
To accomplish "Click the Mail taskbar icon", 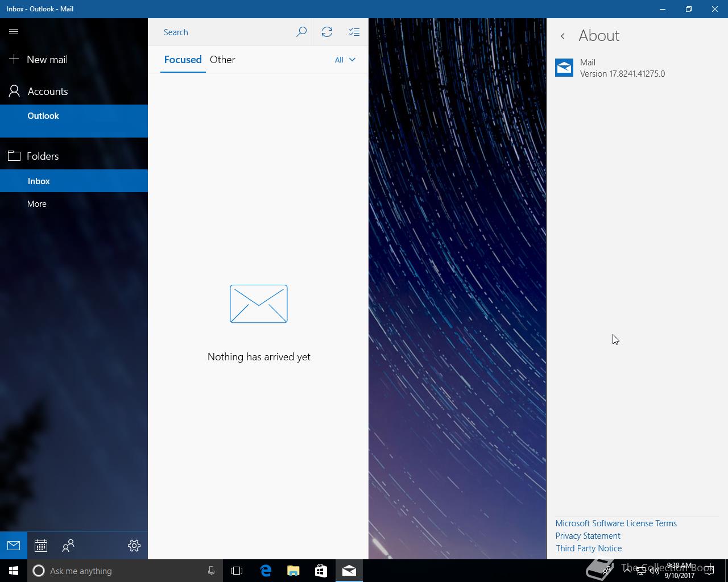I will (349, 571).
